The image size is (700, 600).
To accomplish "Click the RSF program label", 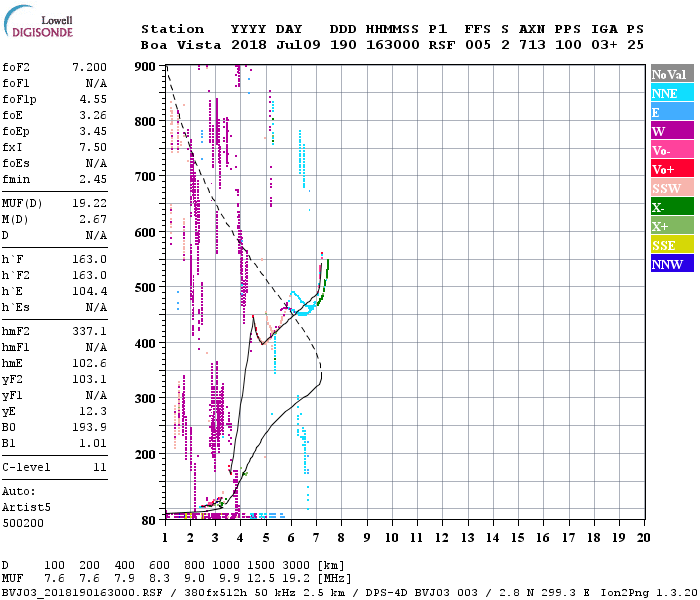I will (x=442, y=45).
